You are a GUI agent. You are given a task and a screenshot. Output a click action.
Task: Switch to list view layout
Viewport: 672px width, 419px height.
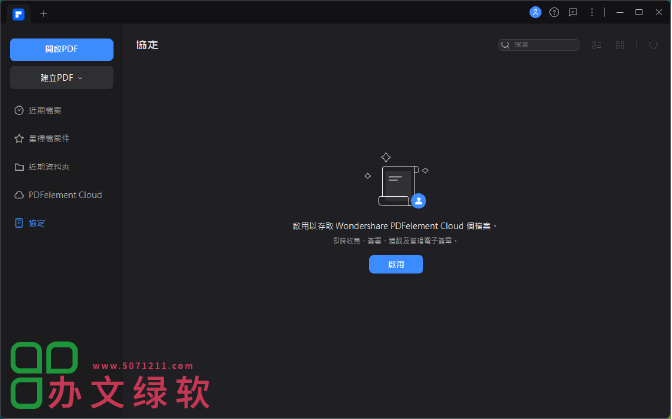pos(597,45)
